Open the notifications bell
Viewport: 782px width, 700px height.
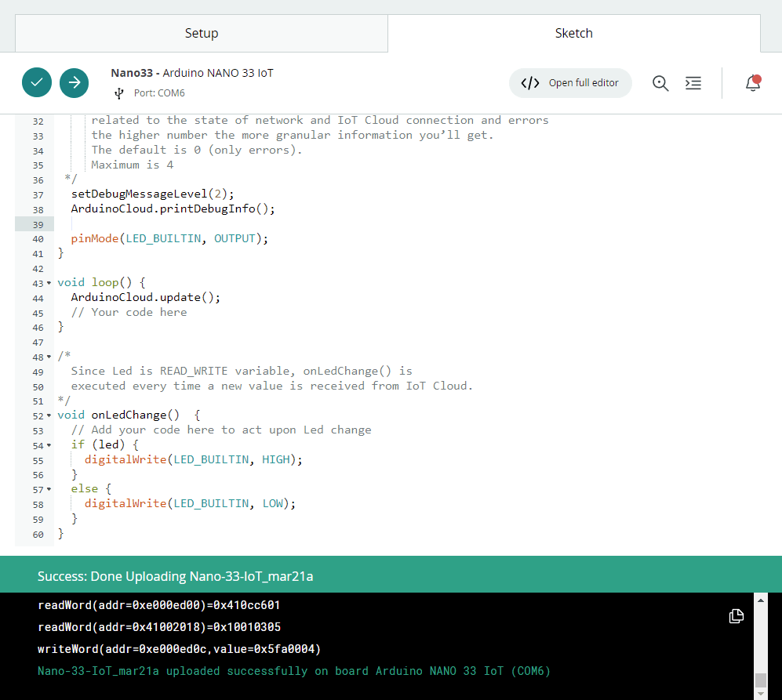(753, 83)
